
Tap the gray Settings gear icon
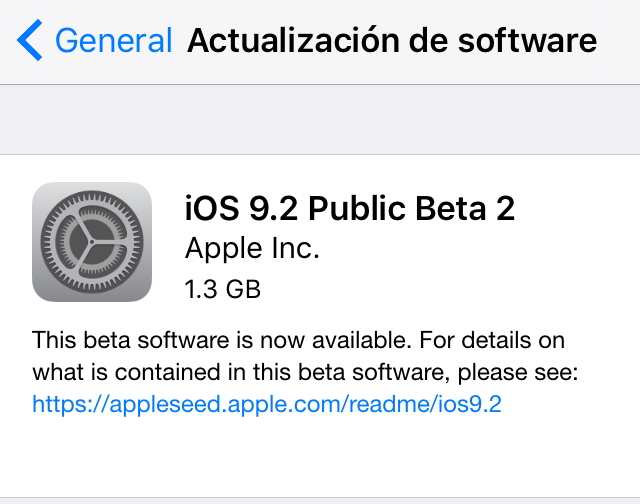tap(92, 242)
